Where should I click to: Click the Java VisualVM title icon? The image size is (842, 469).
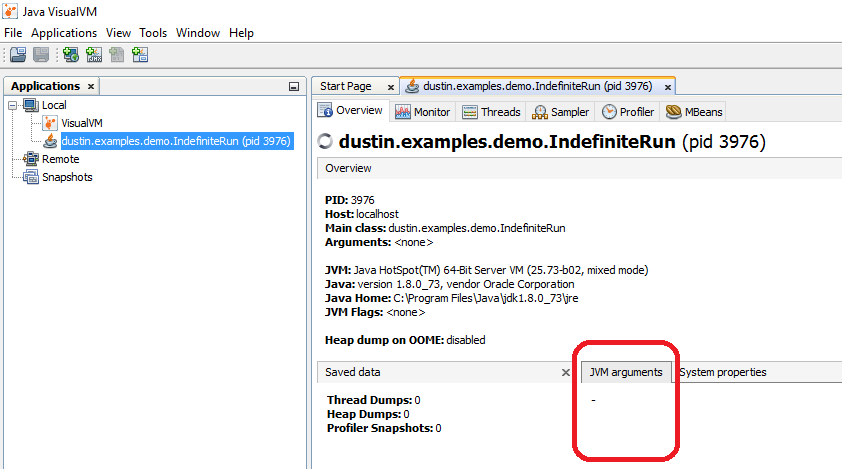10,11
